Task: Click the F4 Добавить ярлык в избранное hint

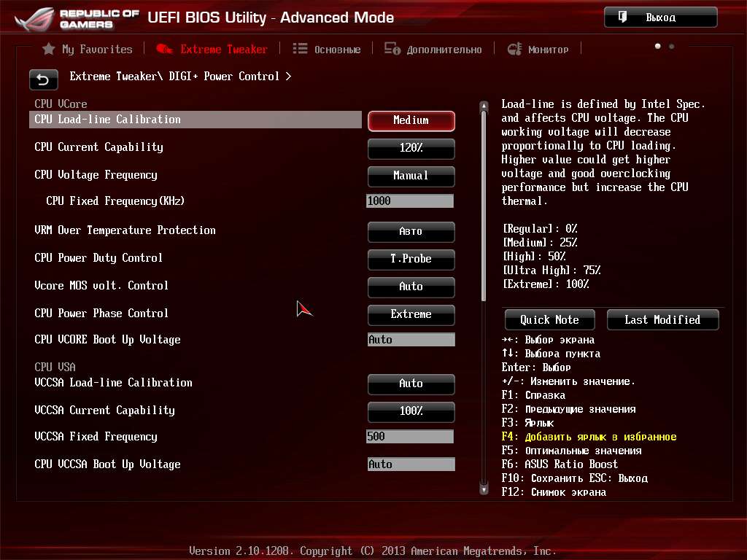Action: (589, 437)
